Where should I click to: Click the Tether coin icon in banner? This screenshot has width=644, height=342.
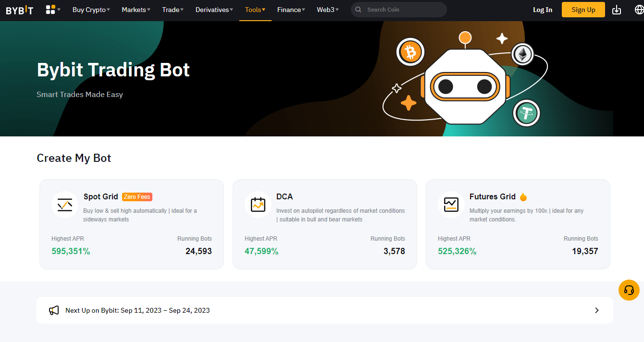(x=526, y=113)
